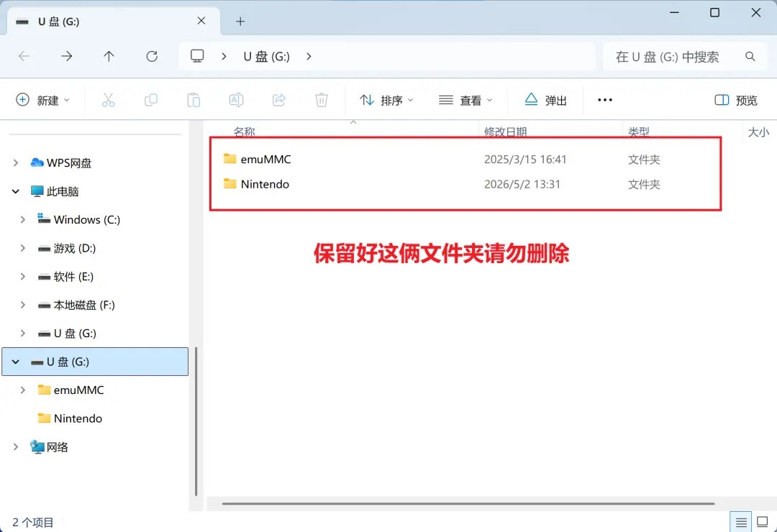Toggle the 预览 preview pane
This screenshot has height=532, width=777.
(x=736, y=100)
